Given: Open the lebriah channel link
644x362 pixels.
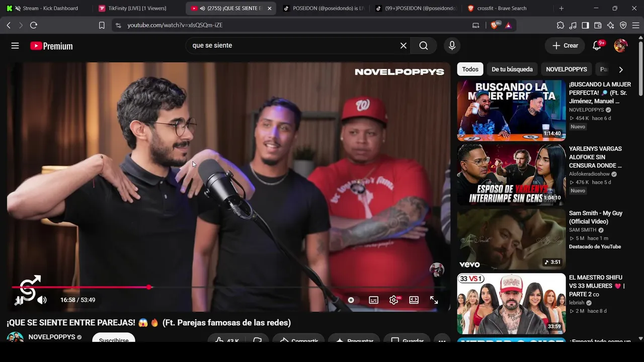Looking at the screenshot, I should tap(577, 303).
